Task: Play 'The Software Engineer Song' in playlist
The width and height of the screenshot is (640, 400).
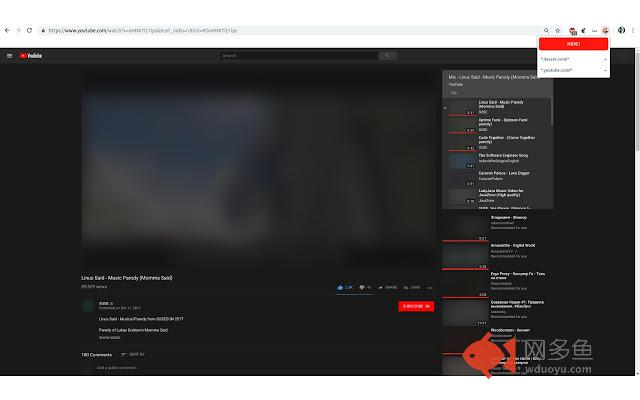Action: coord(497,160)
